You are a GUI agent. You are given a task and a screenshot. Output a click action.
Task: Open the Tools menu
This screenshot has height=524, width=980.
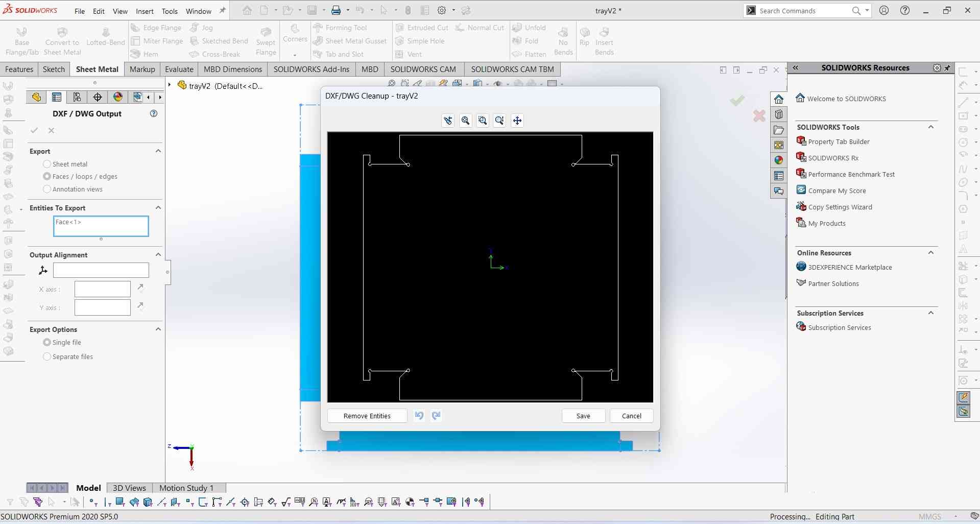(x=170, y=11)
